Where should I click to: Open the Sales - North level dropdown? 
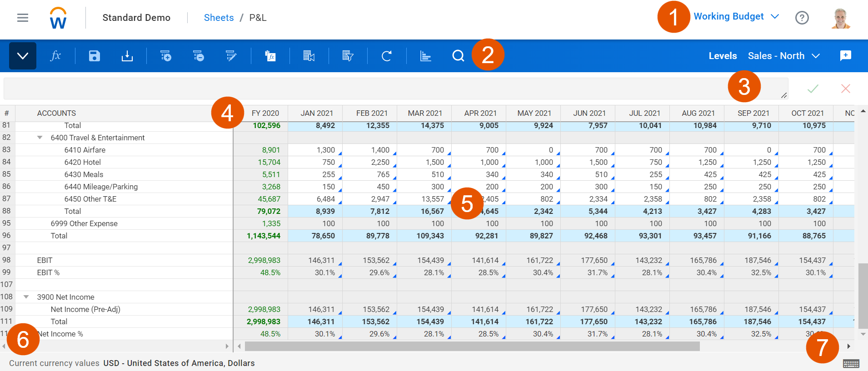coord(784,55)
